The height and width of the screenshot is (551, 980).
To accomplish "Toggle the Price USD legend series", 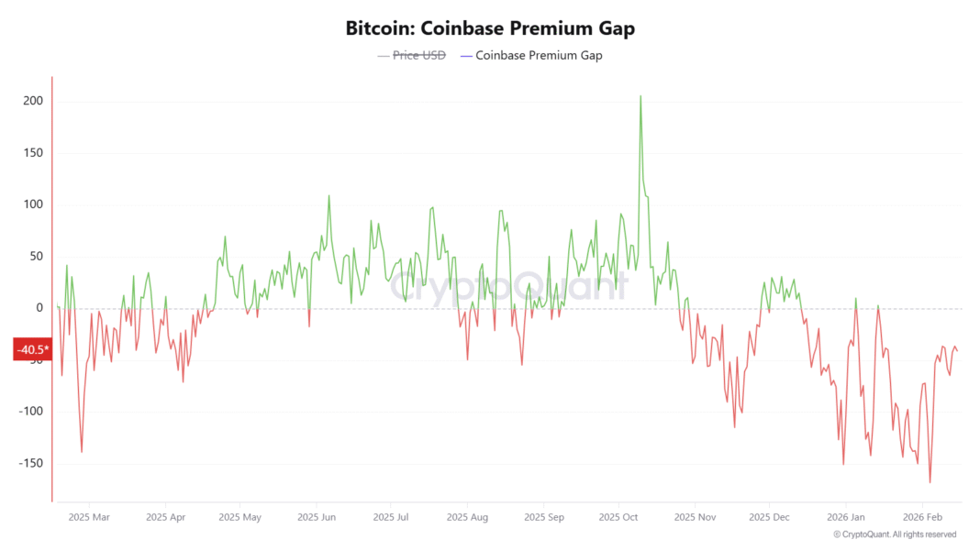I will [x=419, y=56].
